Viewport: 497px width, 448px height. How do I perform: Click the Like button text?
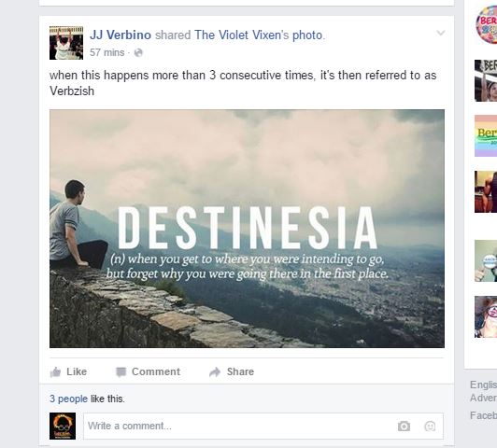tap(77, 371)
